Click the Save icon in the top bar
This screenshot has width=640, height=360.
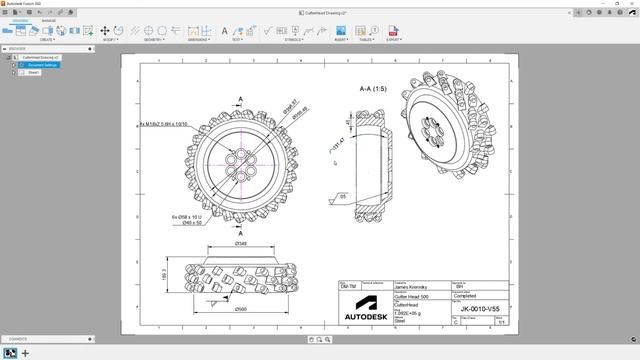[x=29, y=13]
